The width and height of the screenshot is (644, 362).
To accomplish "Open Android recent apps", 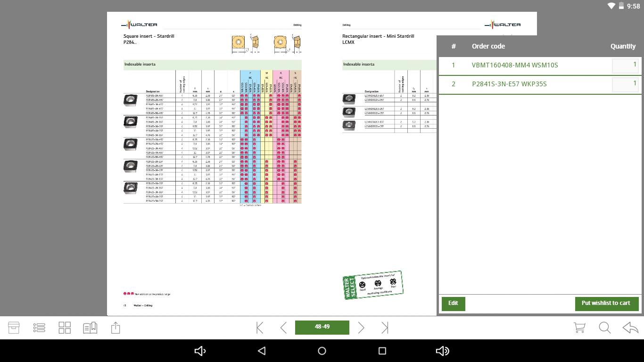I will tap(382, 351).
